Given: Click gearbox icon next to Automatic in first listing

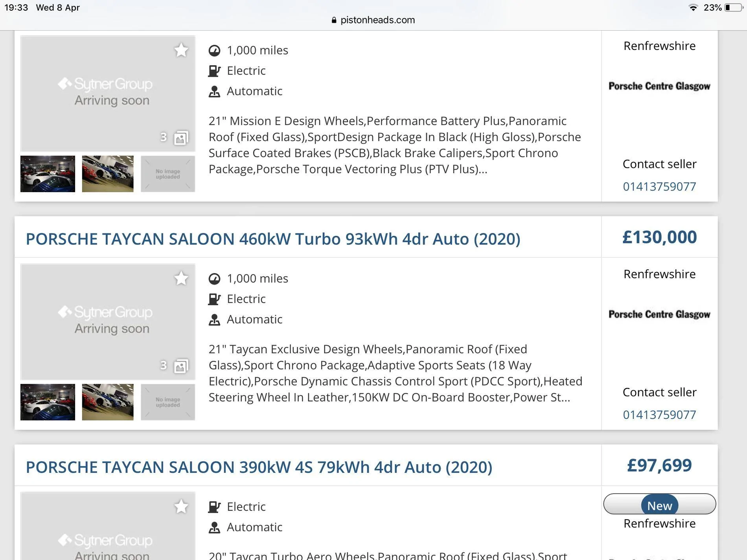Looking at the screenshot, I should [214, 92].
